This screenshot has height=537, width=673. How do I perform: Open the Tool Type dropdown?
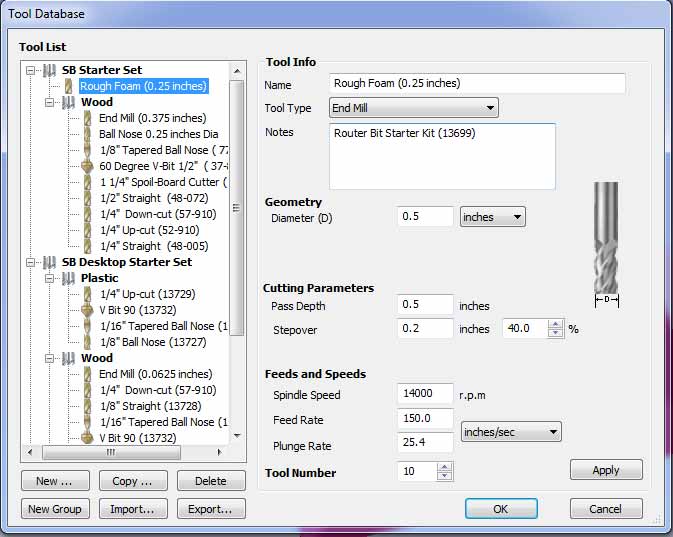click(414, 108)
